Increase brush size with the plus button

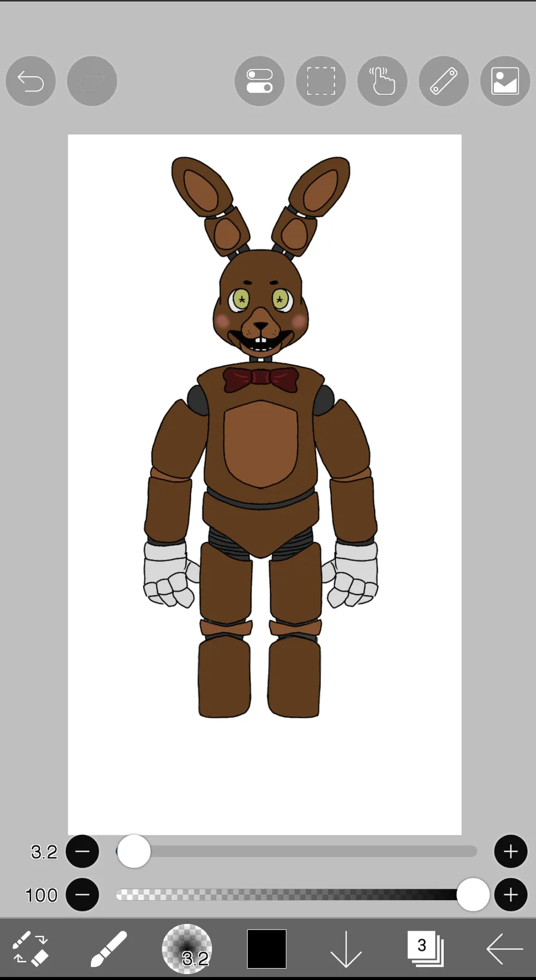click(511, 851)
